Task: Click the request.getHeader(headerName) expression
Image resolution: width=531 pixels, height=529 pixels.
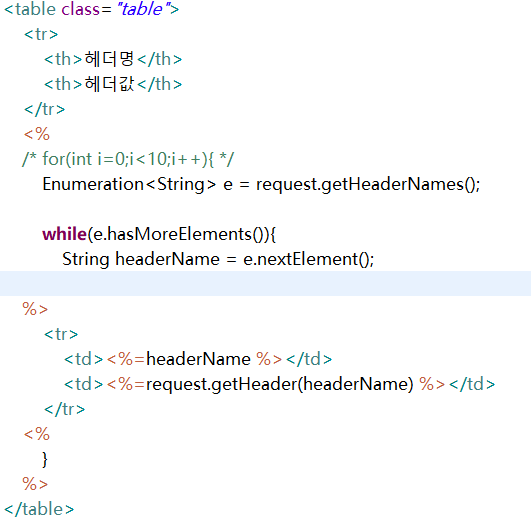Action: 280,384
